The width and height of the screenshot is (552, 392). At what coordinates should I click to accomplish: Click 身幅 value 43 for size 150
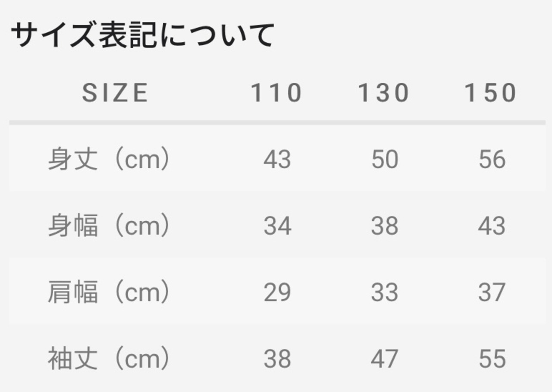click(492, 226)
